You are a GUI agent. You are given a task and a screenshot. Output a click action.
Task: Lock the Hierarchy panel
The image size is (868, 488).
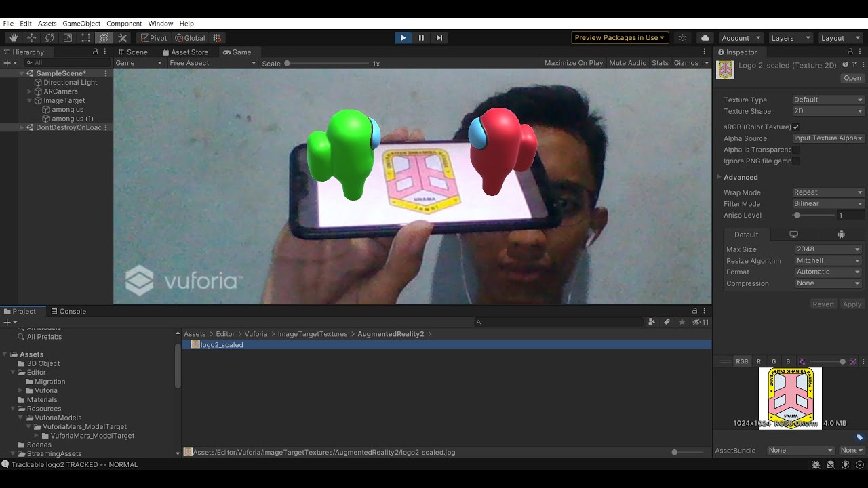point(95,52)
